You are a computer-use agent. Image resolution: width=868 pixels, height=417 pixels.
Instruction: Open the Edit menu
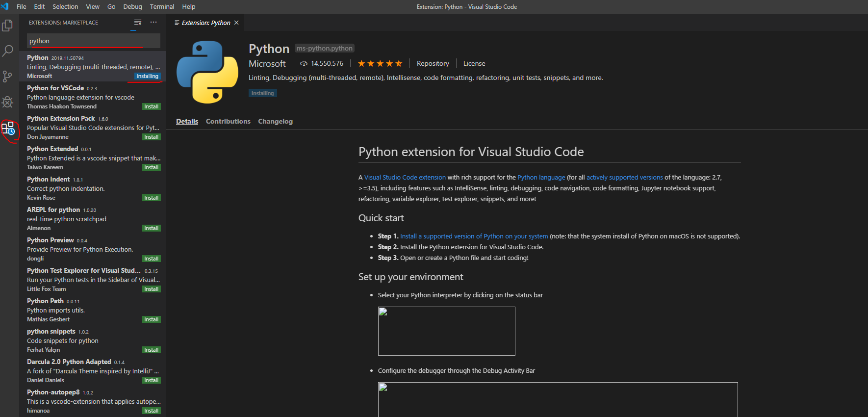pyautogui.click(x=39, y=6)
